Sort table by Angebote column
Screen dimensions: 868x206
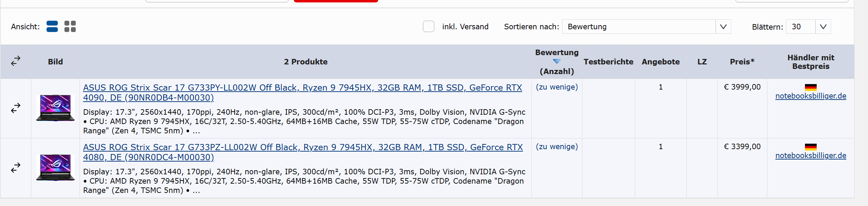click(x=660, y=62)
